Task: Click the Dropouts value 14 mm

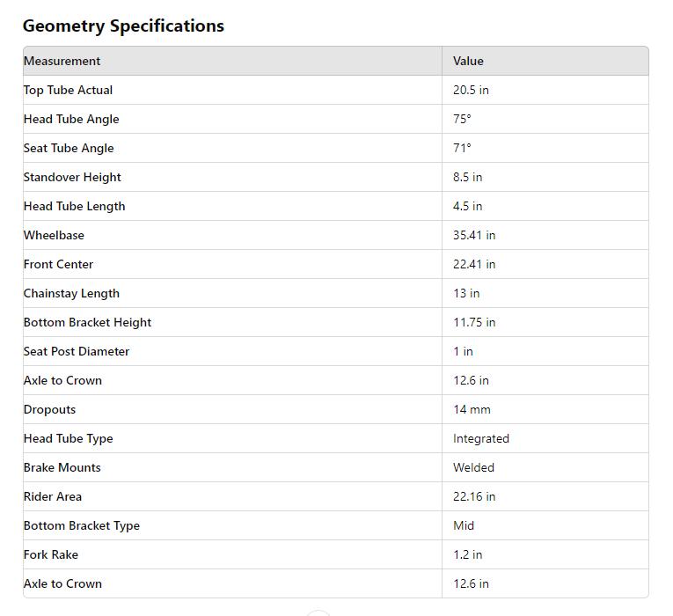Action: [x=472, y=409]
